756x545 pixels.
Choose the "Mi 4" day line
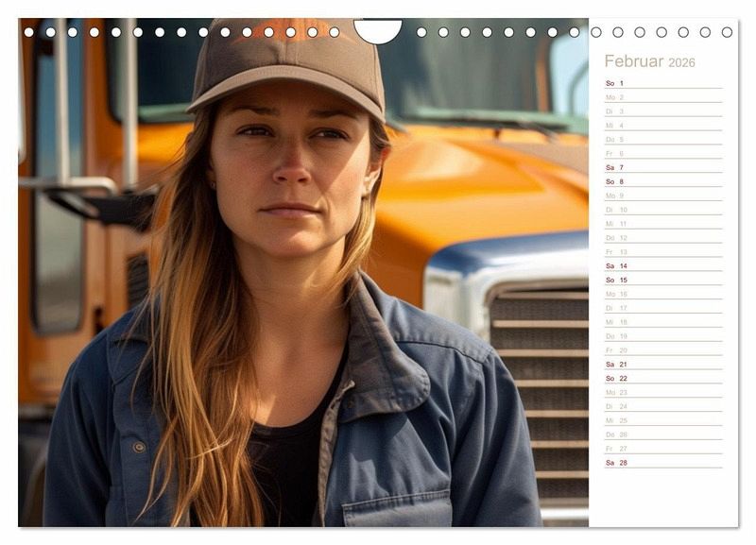663,125
